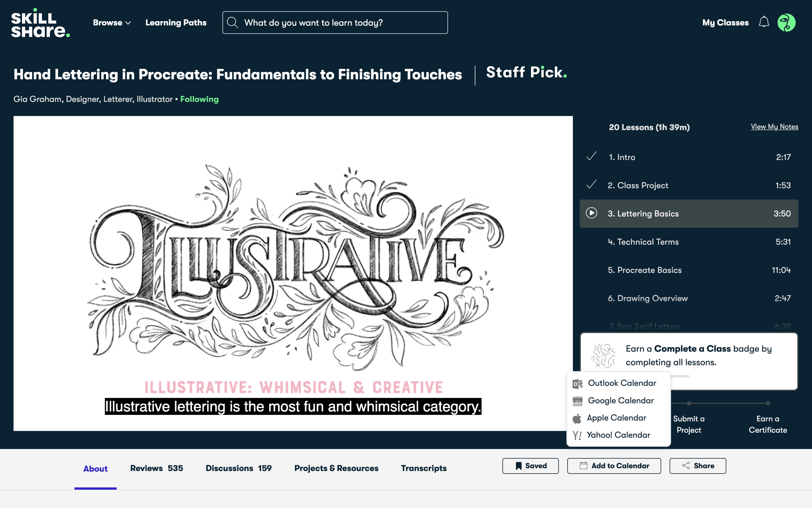Viewport: 812px width, 508px height.
Task: Click the Complete a Class badge illustration
Action: [x=603, y=356]
